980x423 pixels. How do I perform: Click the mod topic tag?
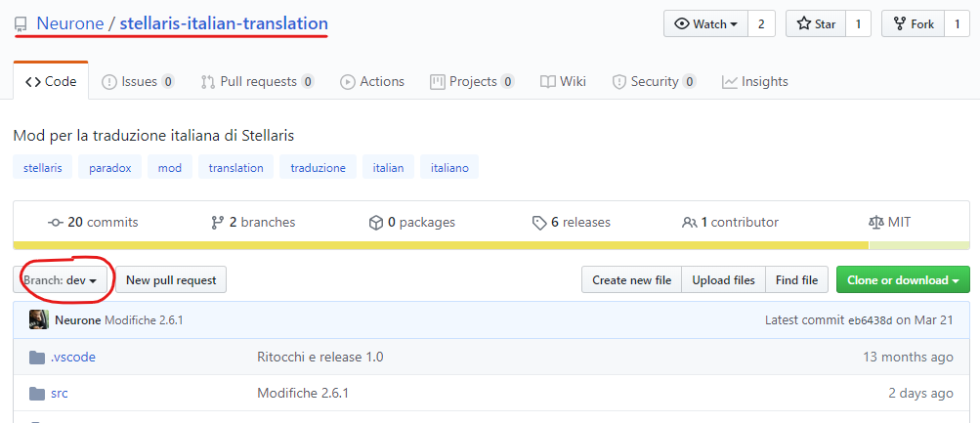pyautogui.click(x=170, y=167)
